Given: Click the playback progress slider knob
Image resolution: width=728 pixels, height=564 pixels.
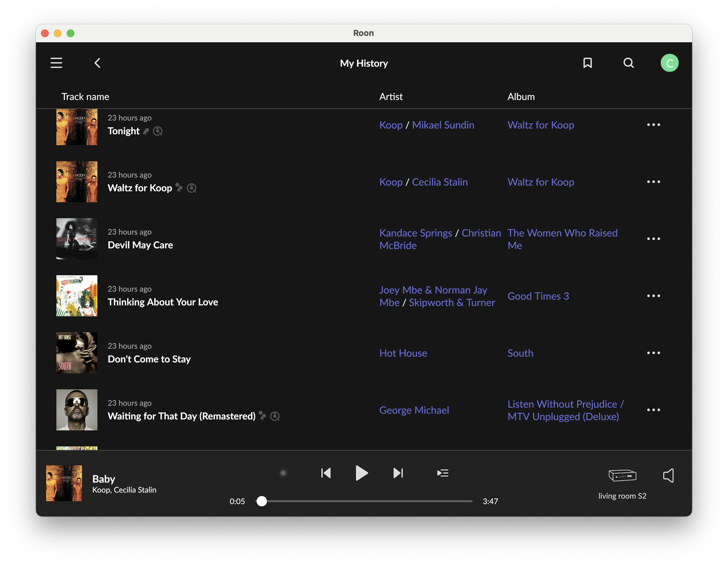Looking at the screenshot, I should 262,501.
